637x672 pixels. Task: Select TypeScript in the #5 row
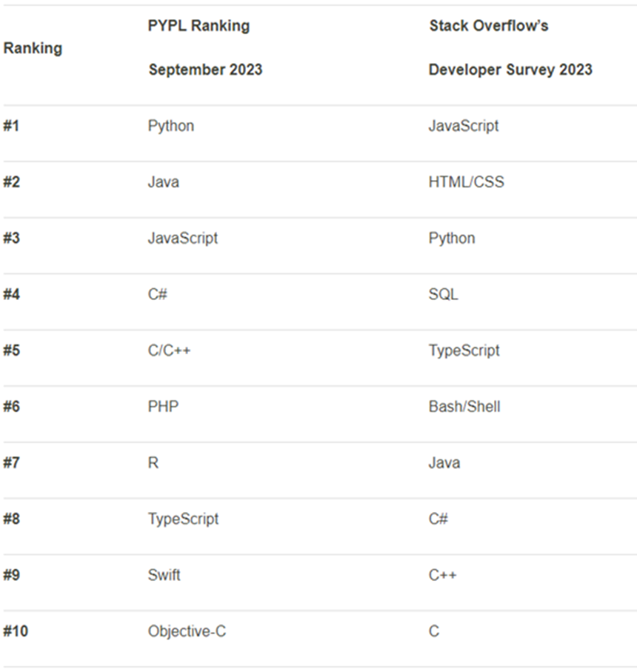point(464,350)
